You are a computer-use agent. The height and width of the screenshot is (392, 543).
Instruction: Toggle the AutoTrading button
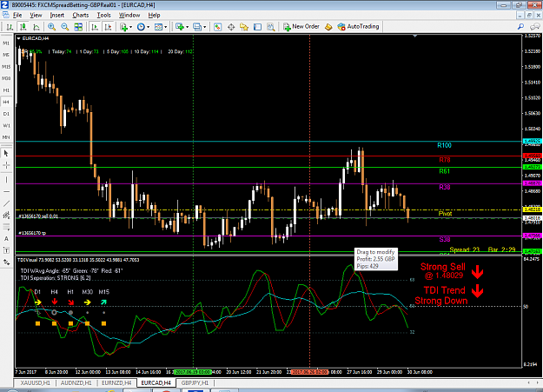coord(359,27)
